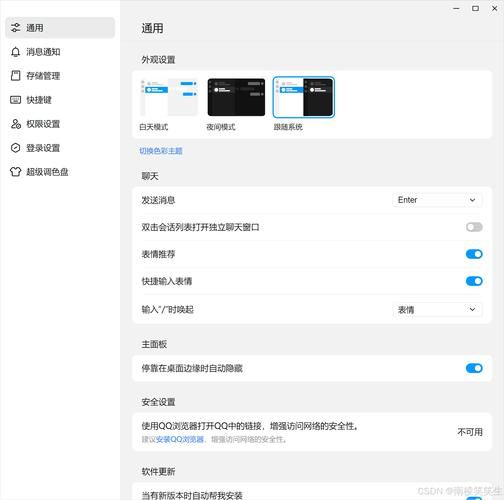Image resolution: width=504 pixels, height=500 pixels.
Task: Open 存储管理 settings page
Action: tap(60, 76)
